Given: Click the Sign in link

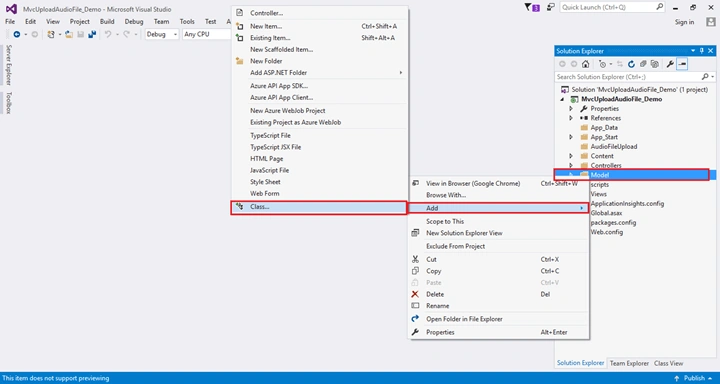Looking at the screenshot, I should click(684, 22).
